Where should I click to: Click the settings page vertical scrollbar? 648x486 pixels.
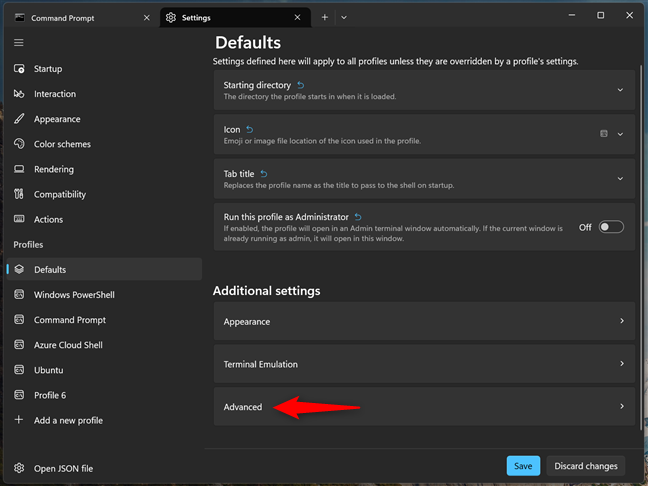click(641, 247)
